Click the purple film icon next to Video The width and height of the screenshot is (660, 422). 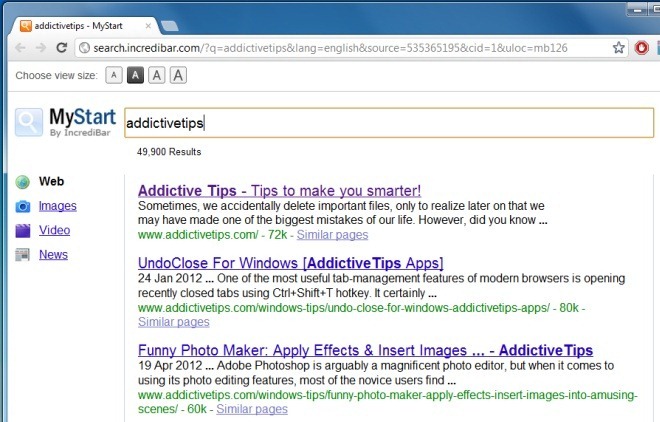(x=23, y=231)
